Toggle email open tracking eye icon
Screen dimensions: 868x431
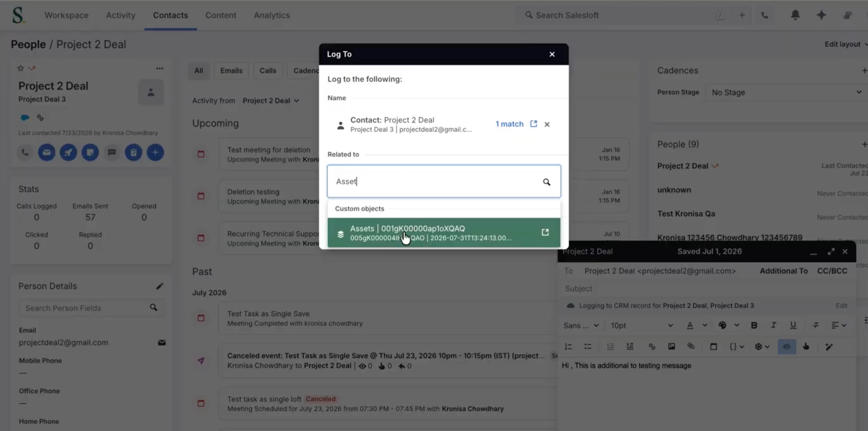point(786,347)
